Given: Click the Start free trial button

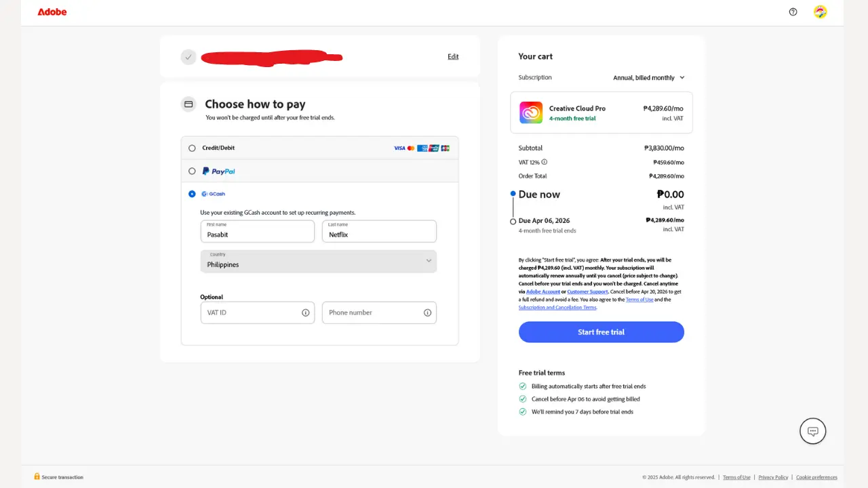Looking at the screenshot, I should [601, 332].
